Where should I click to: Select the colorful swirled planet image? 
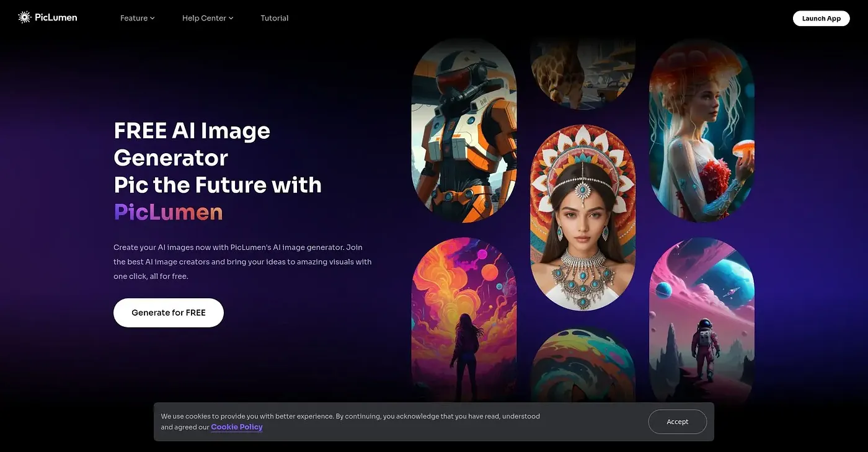tap(583, 364)
